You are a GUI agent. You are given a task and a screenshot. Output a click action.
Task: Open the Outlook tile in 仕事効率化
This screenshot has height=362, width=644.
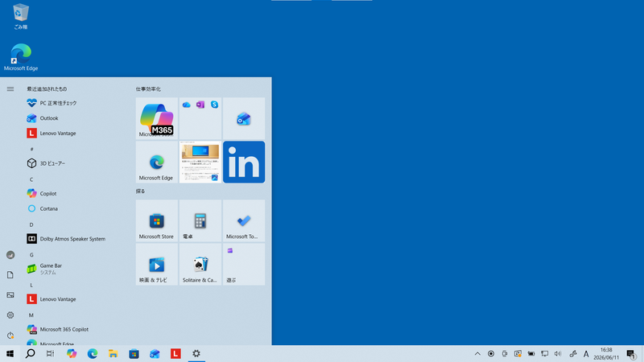tap(244, 118)
